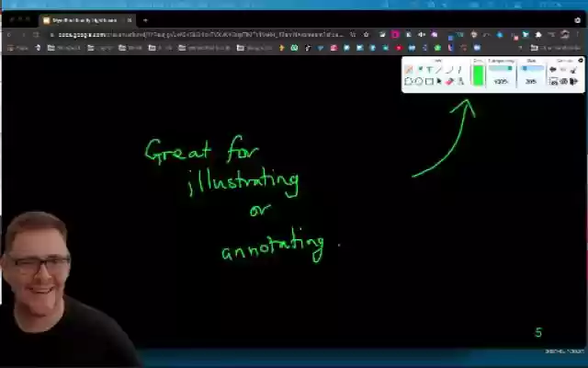
Task: Go back to the previous page
Action: point(9,35)
